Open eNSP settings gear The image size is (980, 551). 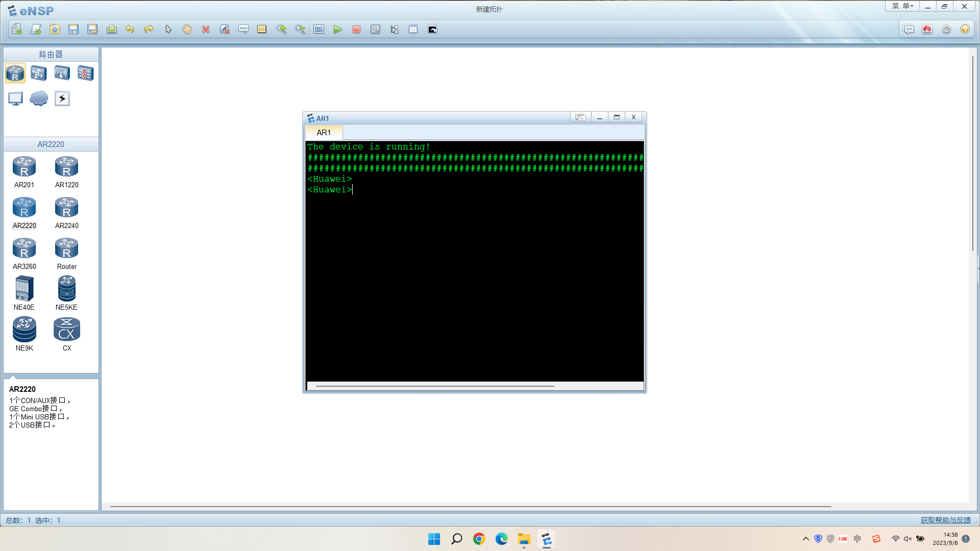pyautogui.click(x=946, y=30)
